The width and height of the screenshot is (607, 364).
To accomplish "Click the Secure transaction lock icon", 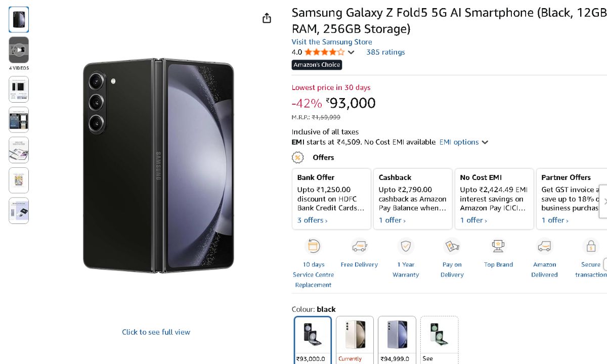I will [x=590, y=247].
